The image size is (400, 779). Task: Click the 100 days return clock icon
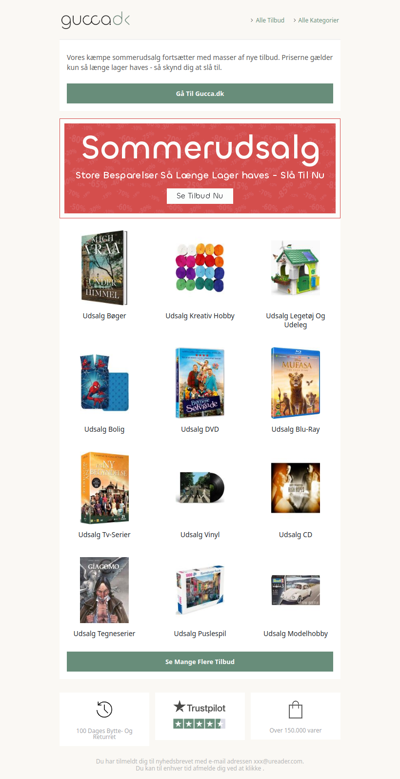tap(104, 710)
